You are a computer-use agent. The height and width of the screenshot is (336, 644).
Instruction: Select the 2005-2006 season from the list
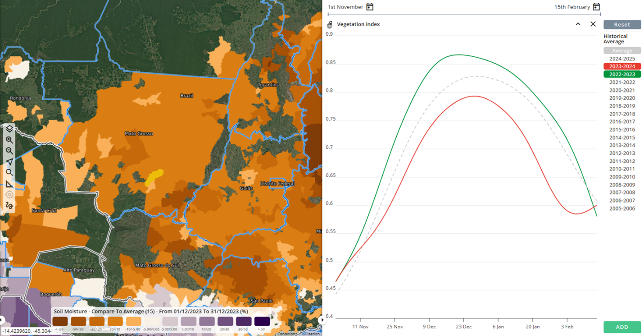(x=622, y=208)
